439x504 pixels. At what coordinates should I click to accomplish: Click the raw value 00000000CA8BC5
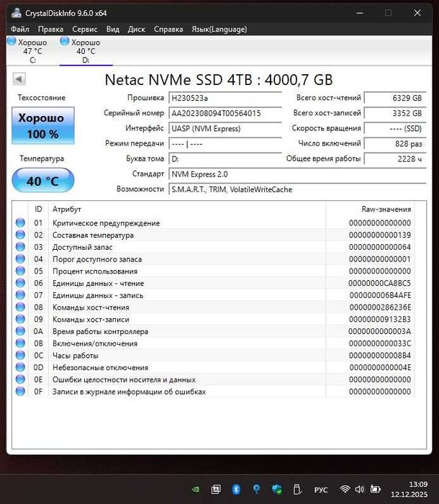(379, 283)
